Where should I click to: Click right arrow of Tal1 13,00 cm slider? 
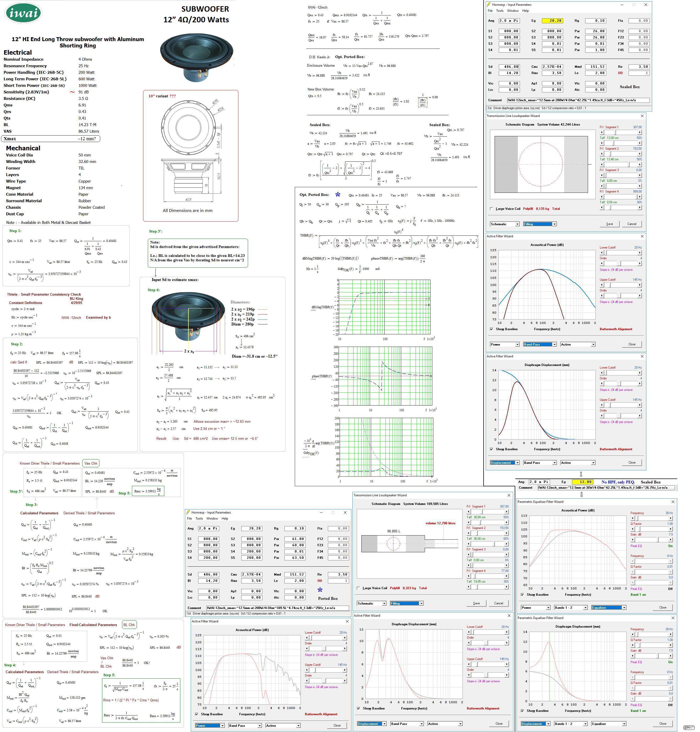click(x=640, y=143)
